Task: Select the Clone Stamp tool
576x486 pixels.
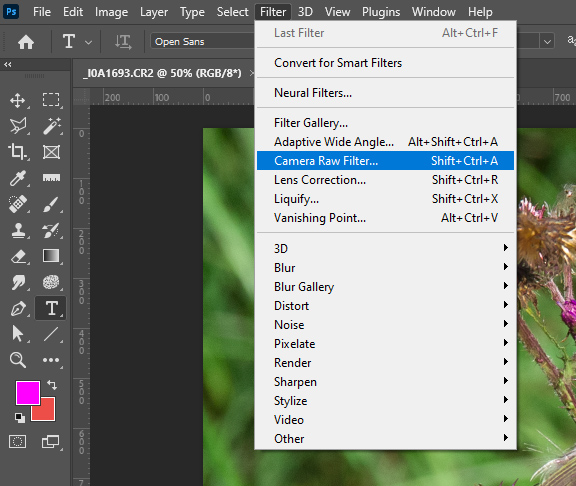Action: coord(18,231)
